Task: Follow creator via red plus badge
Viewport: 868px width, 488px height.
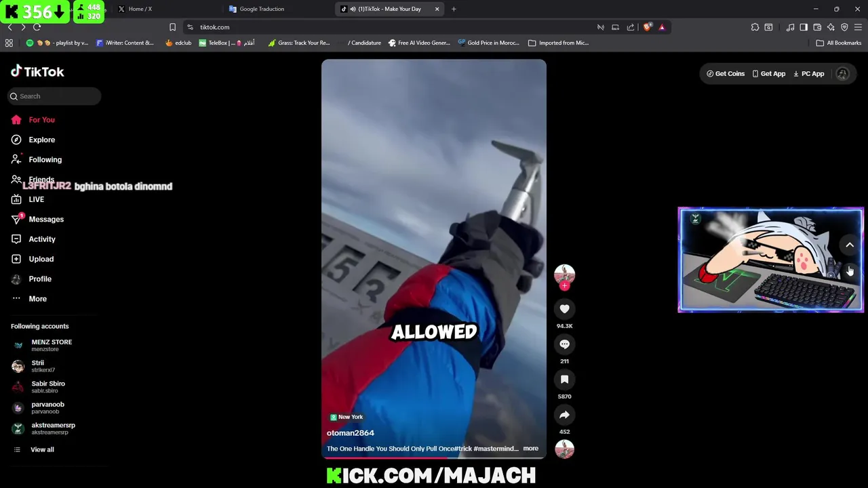Action: (564, 285)
